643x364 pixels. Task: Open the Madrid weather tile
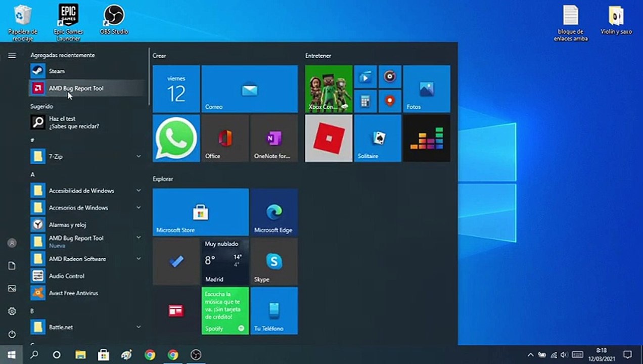pos(225,261)
